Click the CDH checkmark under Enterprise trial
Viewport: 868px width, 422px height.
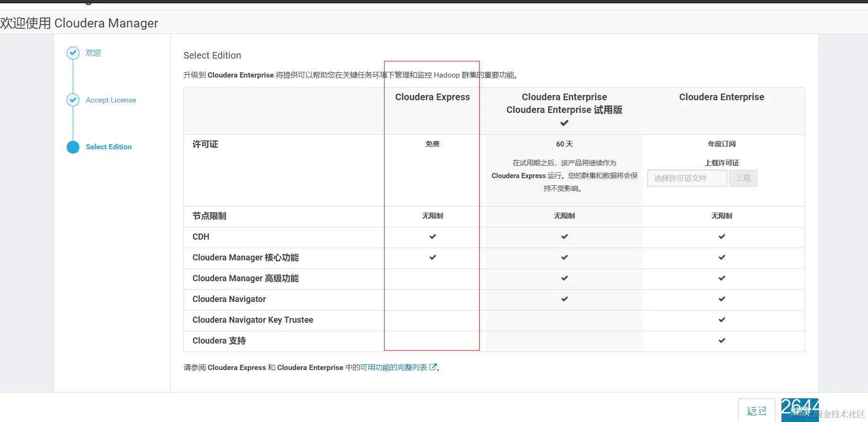[564, 236]
